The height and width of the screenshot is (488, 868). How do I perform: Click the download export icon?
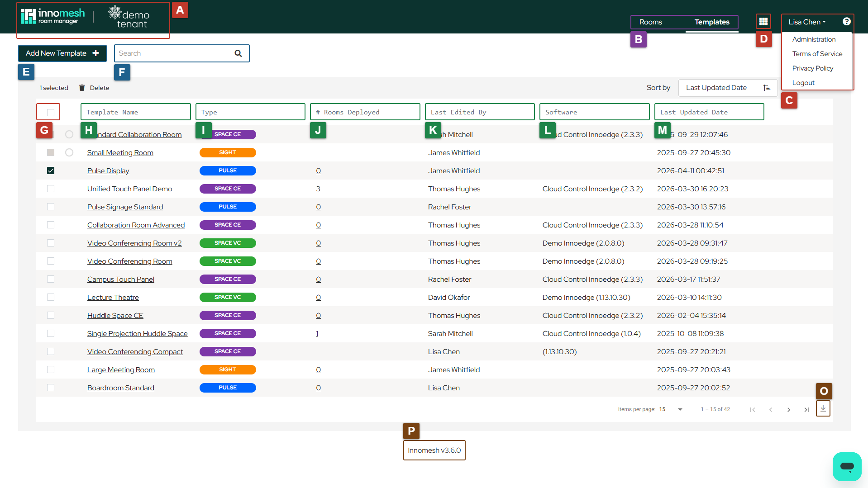(x=823, y=408)
